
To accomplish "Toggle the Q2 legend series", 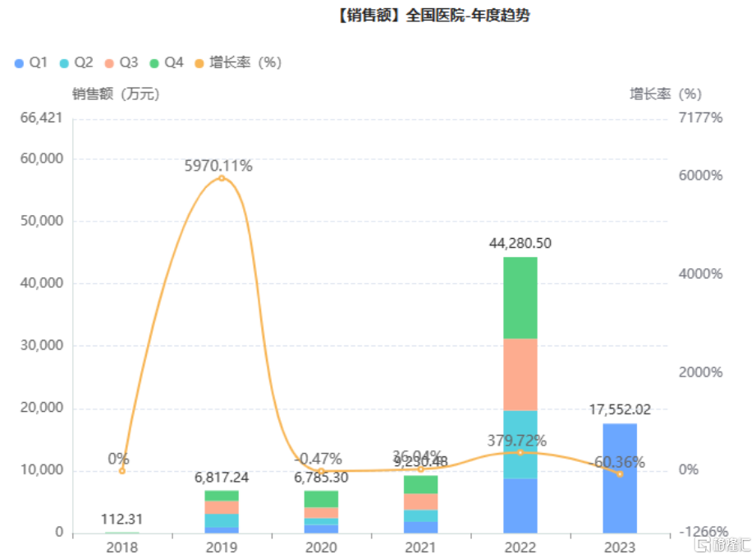I will (76, 62).
